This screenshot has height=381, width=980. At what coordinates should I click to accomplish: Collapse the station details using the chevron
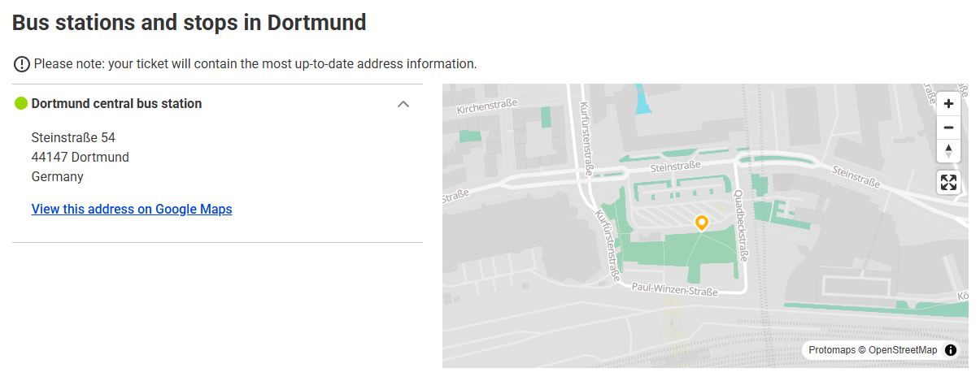coord(403,104)
